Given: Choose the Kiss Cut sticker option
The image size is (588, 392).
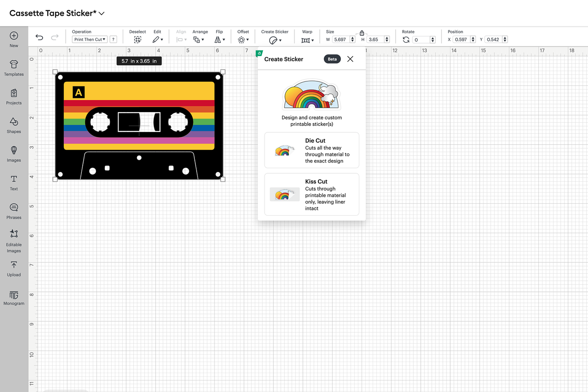Looking at the screenshot, I should click(x=311, y=194).
